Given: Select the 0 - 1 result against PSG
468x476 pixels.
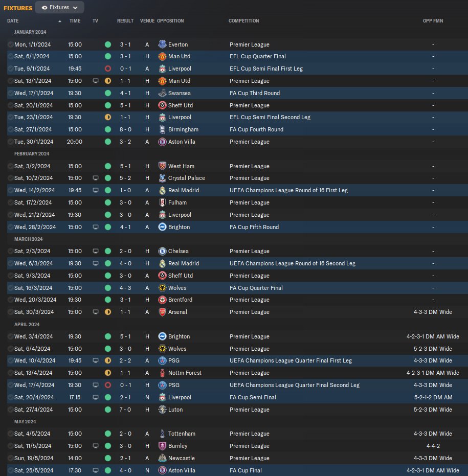Looking at the screenshot, I should [125, 385].
